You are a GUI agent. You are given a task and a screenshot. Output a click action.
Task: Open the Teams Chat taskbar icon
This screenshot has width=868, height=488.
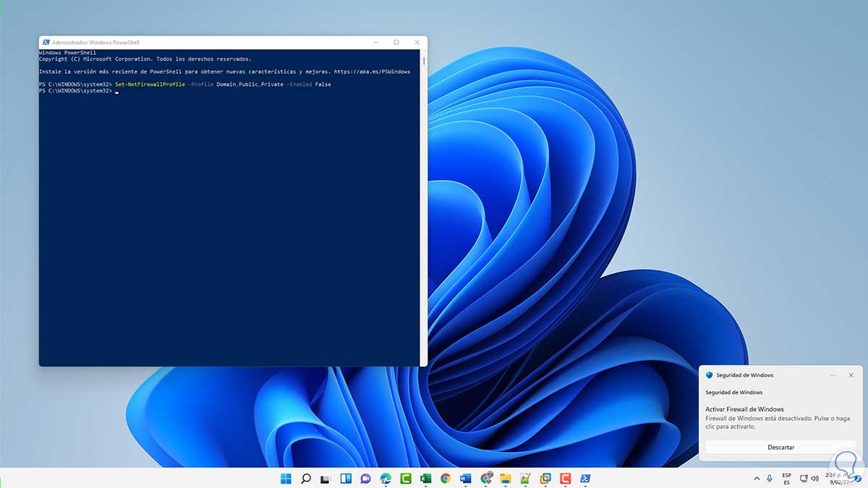point(365,479)
